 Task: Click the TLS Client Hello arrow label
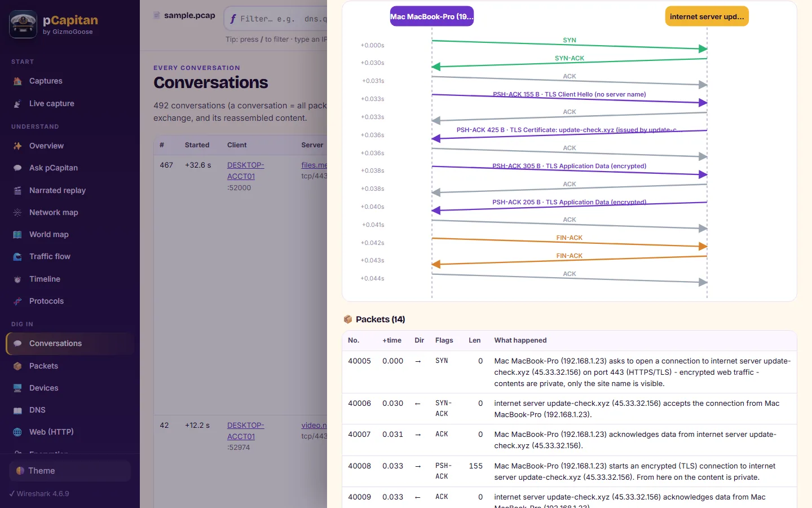tap(570, 94)
